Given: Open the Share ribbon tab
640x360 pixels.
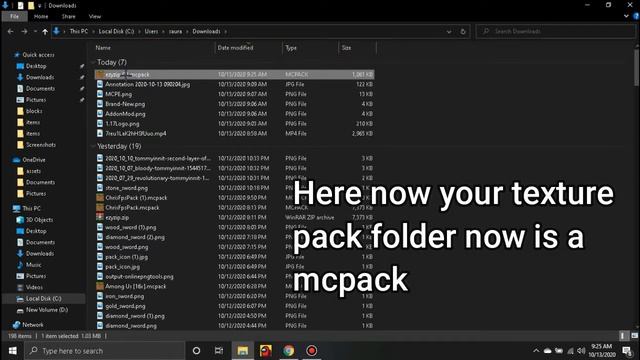Looking at the screenshot, I should coord(69,16).
